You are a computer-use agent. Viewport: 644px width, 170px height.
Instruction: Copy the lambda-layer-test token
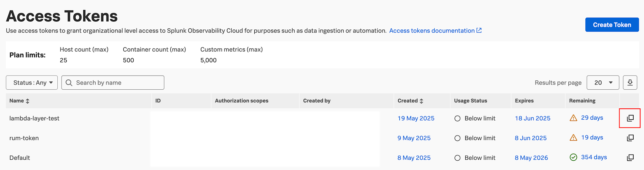coord(630,118)
